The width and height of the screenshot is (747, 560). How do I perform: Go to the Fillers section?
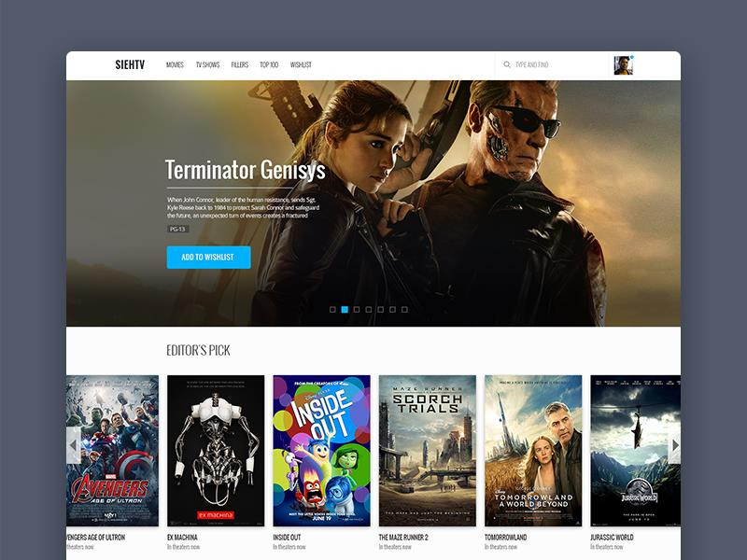tap(240, 64)
